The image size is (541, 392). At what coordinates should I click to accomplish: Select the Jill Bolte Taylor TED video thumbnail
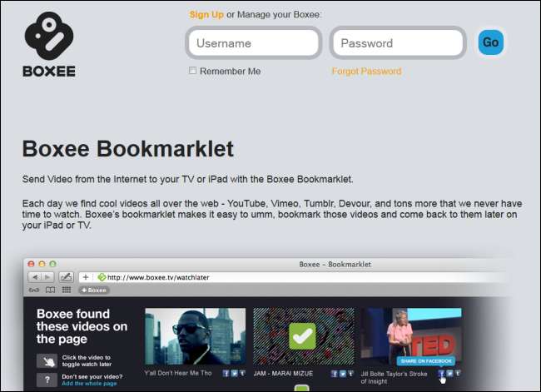pyautogui.click(x=411, y=336)
